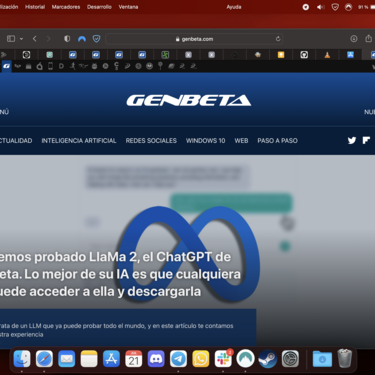Open System Settings from the Dock
The width and height of the screenshot is (375, 375).
(x=290, y=359)
